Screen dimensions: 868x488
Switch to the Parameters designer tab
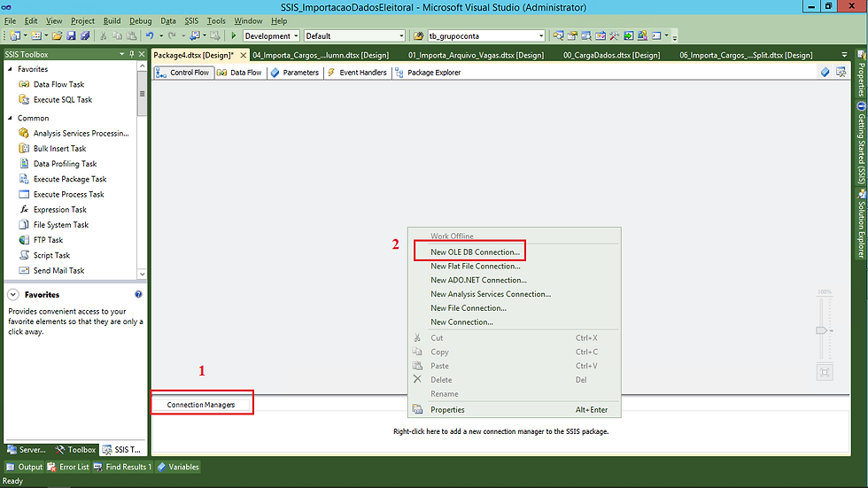click(294, 73)
